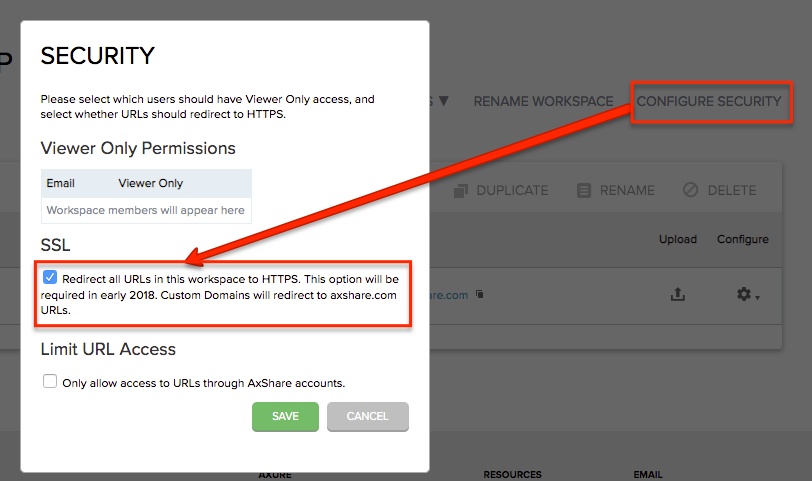812x481 pixels.
Task: Click the copy icon beside the axshare.com URL
Action: coord(480,295)
